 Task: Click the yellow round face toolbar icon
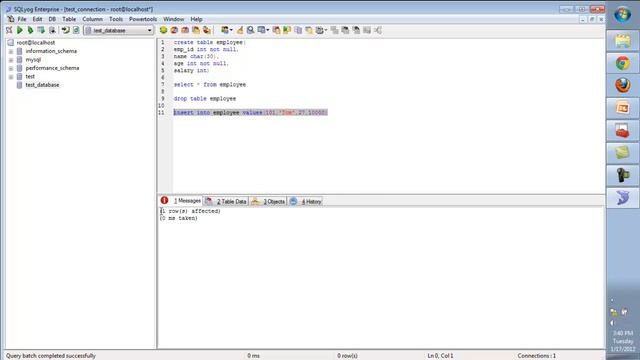pos(163,30)
